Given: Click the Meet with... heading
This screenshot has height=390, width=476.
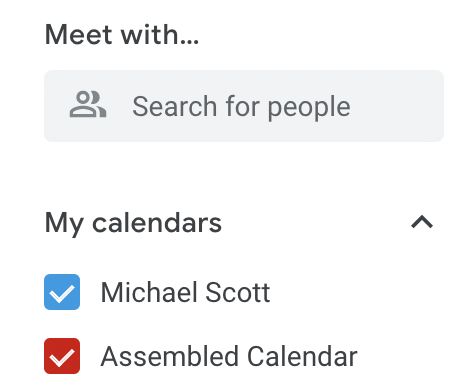Looking at the screenshot, I should coord(122,34).
